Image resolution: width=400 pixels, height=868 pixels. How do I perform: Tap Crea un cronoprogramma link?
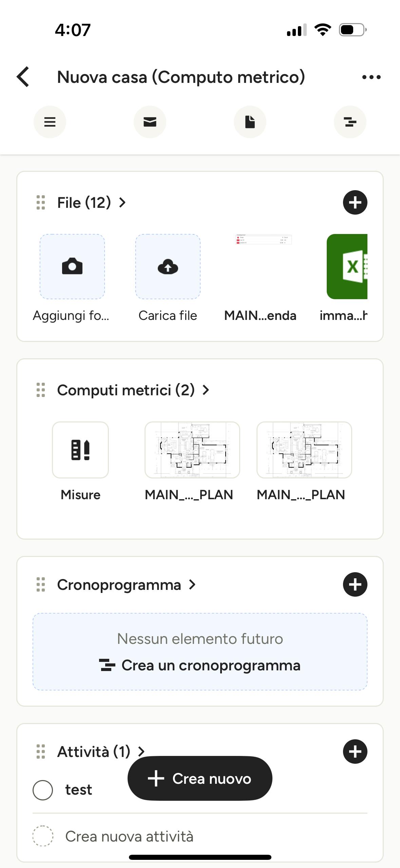(200, 665)
